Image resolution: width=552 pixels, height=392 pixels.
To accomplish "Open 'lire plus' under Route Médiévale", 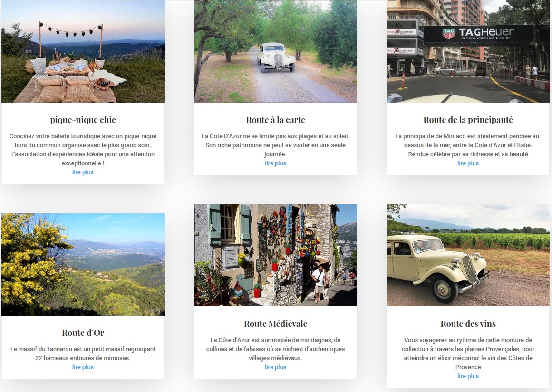I will [276, 367].
